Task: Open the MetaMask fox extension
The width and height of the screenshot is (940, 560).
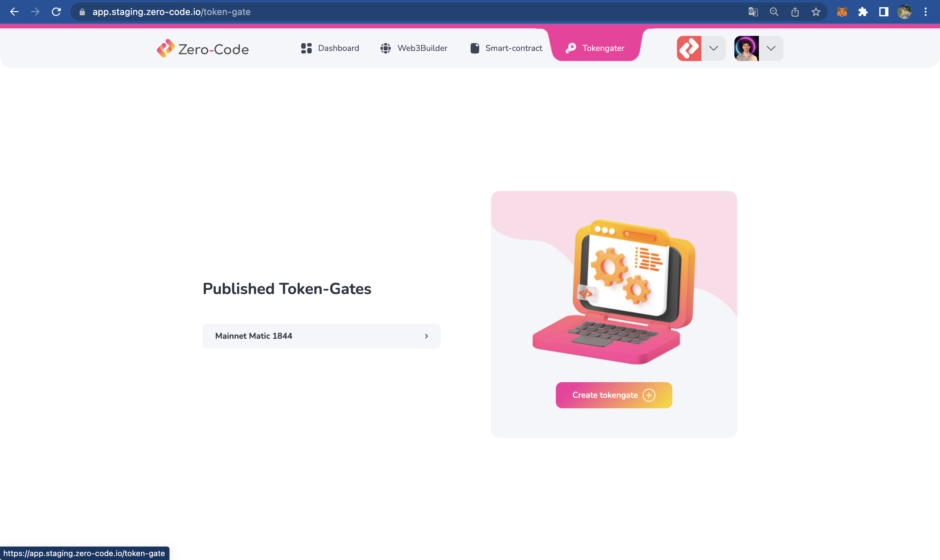Action: 842,12
